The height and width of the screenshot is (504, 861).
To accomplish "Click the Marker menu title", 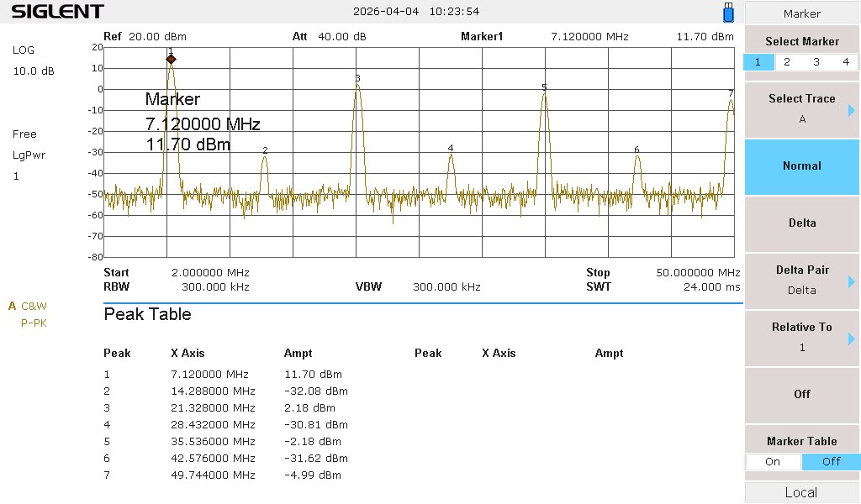I will [801, 13].
